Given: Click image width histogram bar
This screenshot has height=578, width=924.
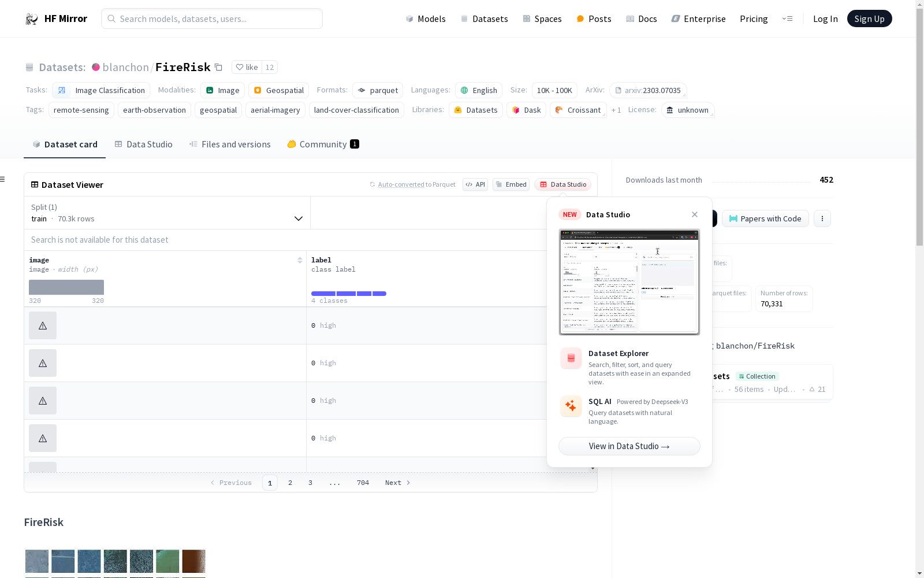Looking at the screenshot, I should pyautogui.click(x=66, y=287).
